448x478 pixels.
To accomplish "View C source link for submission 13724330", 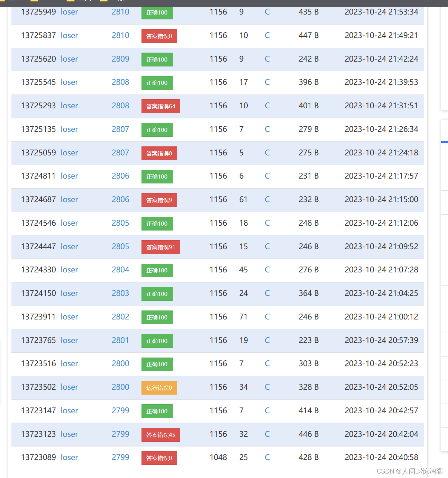I will [267, 270].
